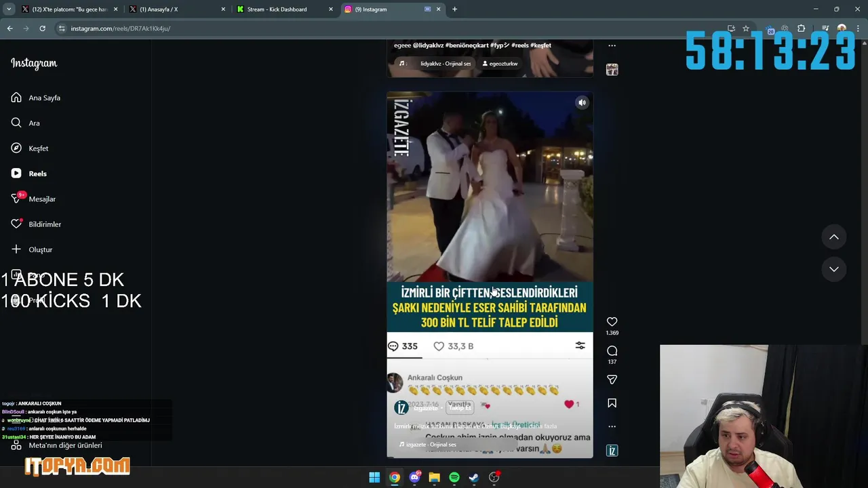Open Meta'nın diğer ürünleri
The image size is (868, 488).
(x=57, y=445)
